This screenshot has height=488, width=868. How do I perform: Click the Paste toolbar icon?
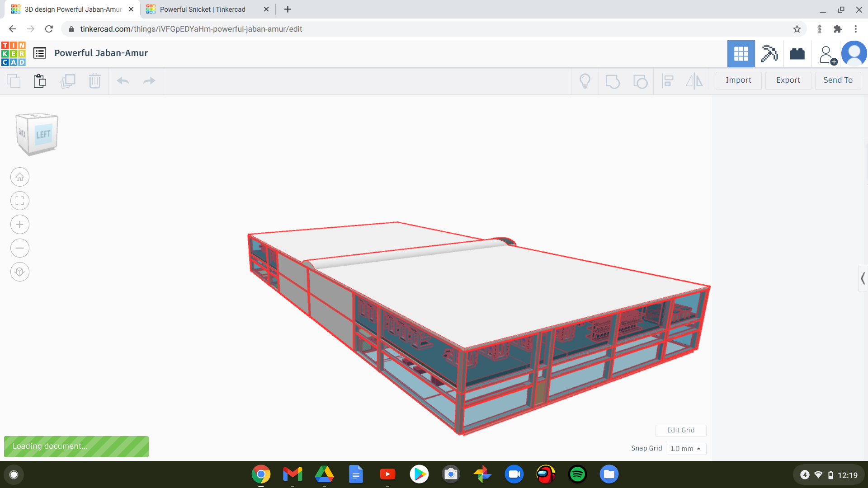(40, 81)
